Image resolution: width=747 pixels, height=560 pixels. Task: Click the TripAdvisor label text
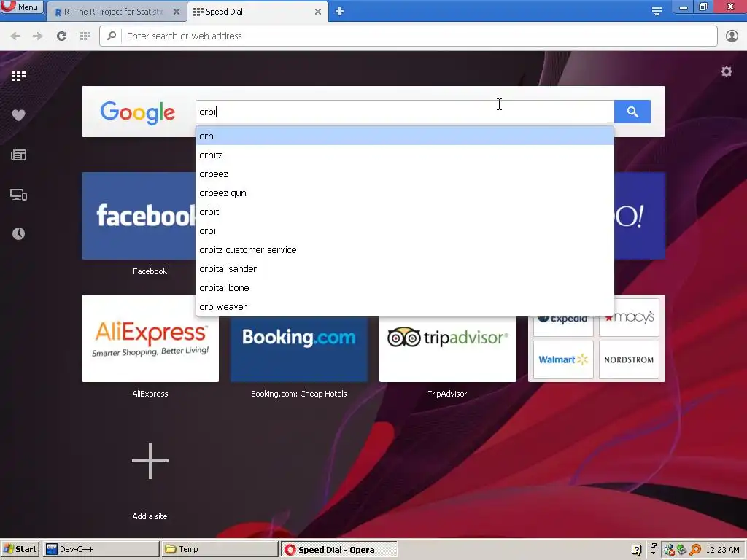point(447,394)
